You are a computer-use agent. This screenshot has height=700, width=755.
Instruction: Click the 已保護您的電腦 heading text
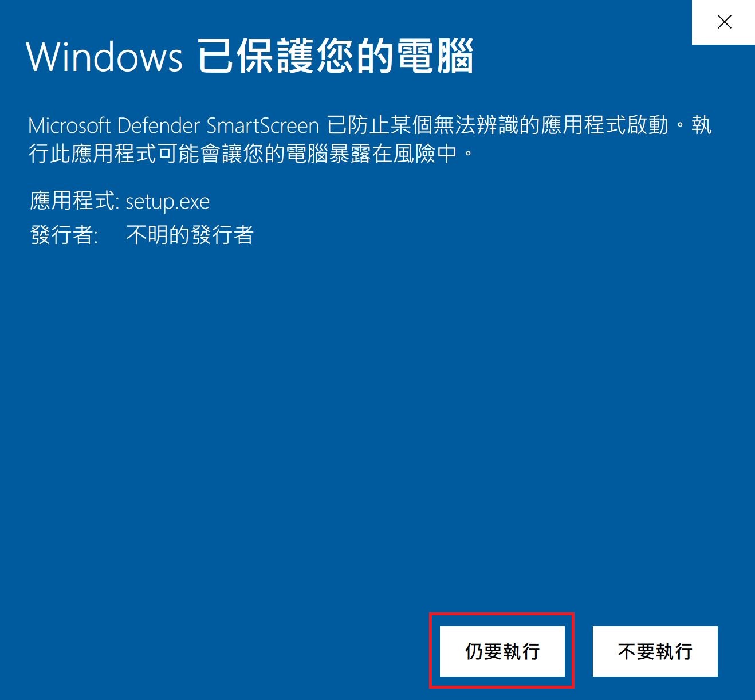tap(336, 56)
